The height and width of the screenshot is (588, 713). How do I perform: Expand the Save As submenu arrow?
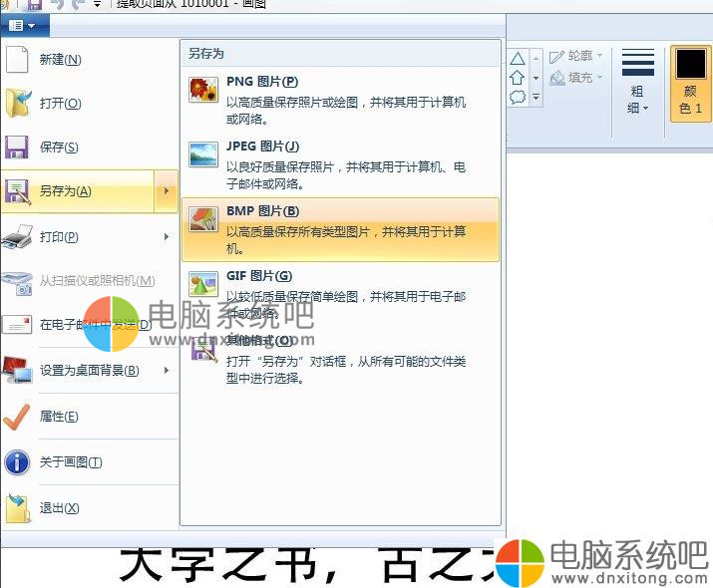(x=166, y=191)
